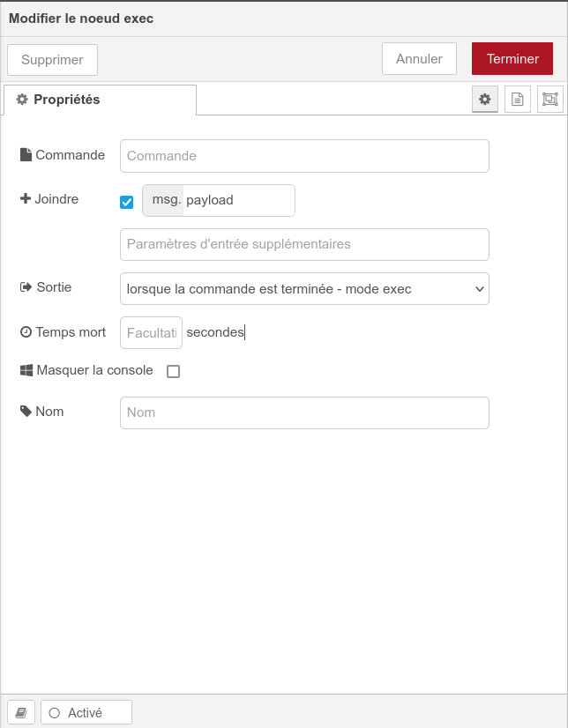
Task: Toggle the Activé node state button
Action: tap(86, 712)
